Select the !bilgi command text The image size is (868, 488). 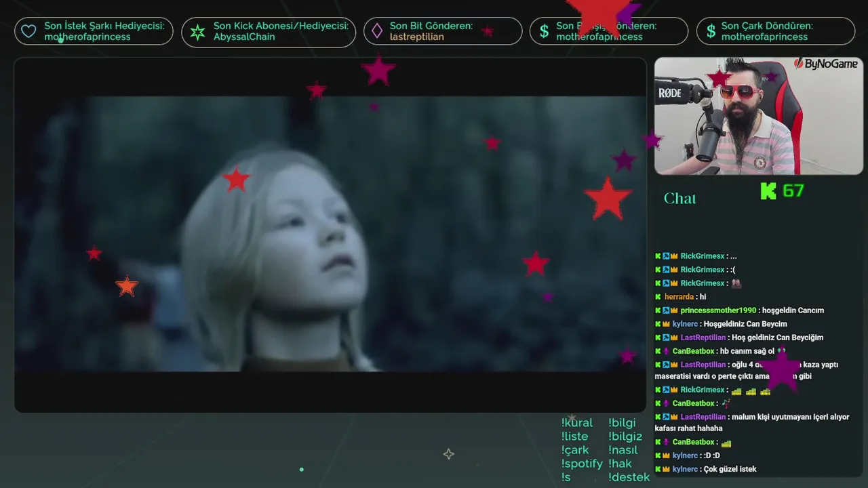point(622,423)
